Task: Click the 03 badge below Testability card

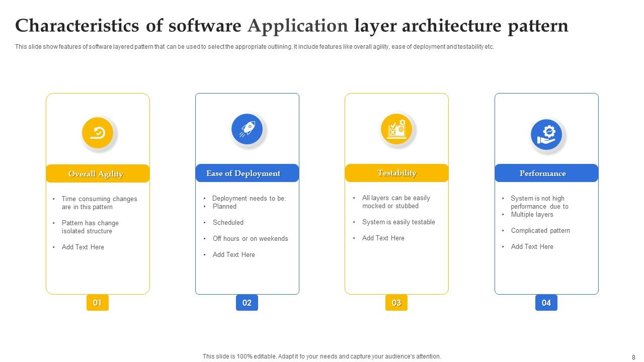Action: (x=396, y=303)
